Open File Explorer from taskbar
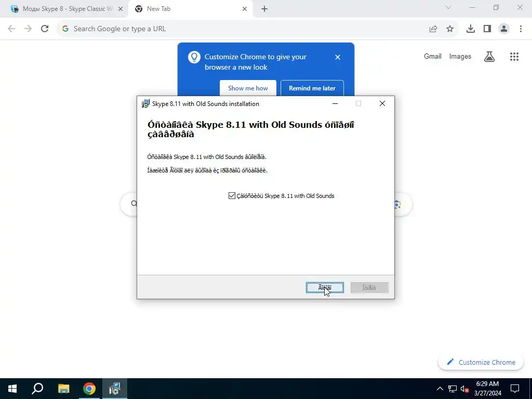 [x=63, y=389]
